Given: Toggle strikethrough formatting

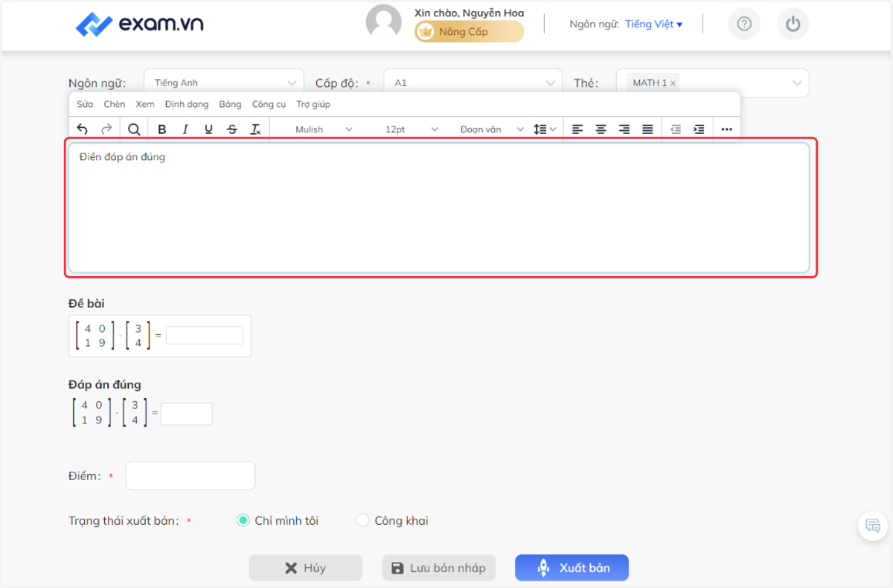Looking at the screenshot, I should pos(232,129).
